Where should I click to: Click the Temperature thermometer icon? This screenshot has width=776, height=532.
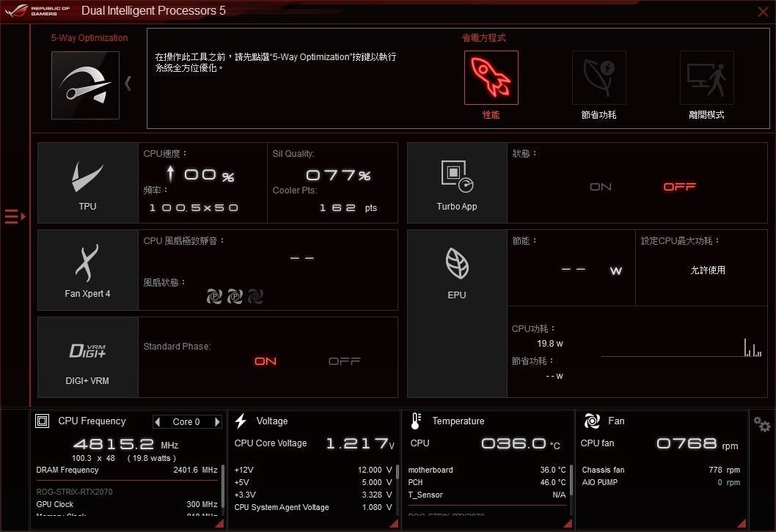click(x=416, y=421)
